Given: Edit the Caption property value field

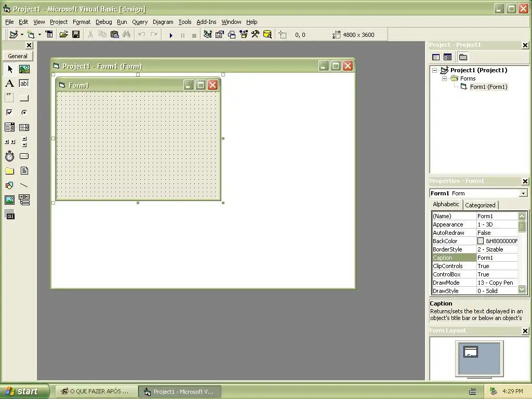Looking at the screenshot, I should pos(497,258).
